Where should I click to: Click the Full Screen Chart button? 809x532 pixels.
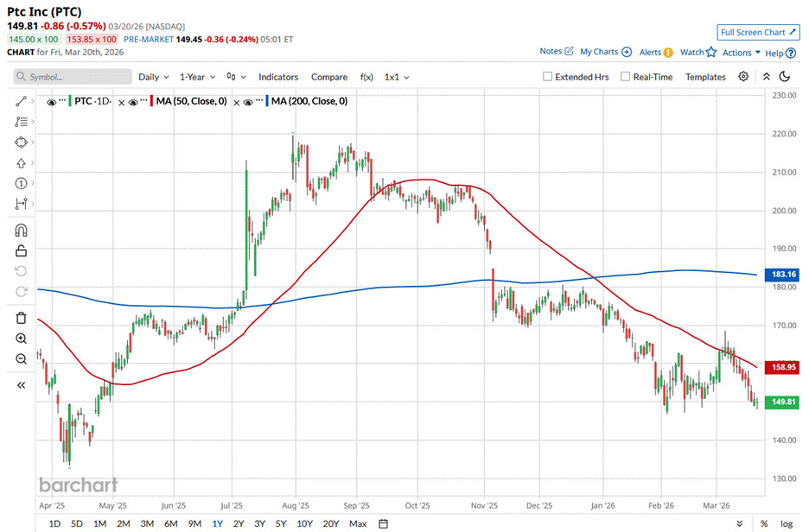pos(756,33)
